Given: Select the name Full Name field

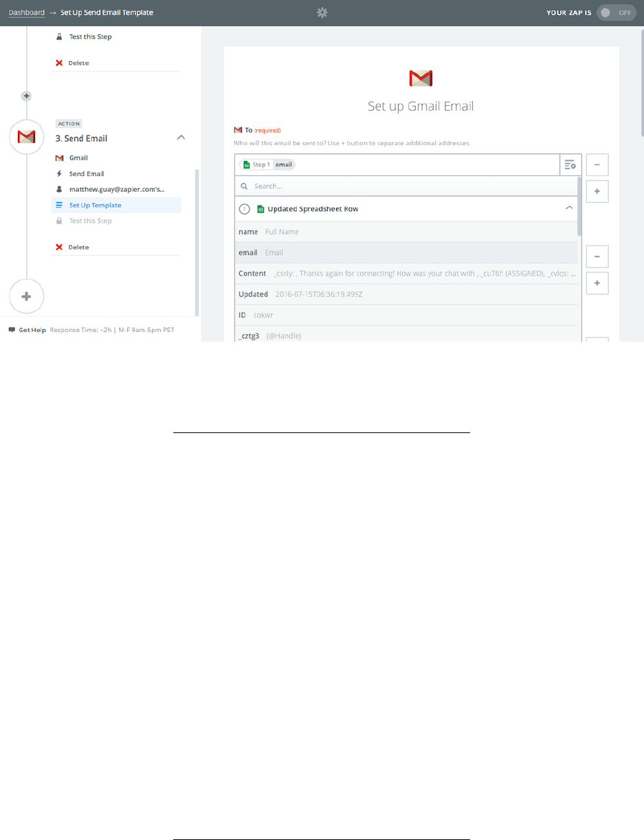Looking at the screenshot, I should (x=406, y=232).
